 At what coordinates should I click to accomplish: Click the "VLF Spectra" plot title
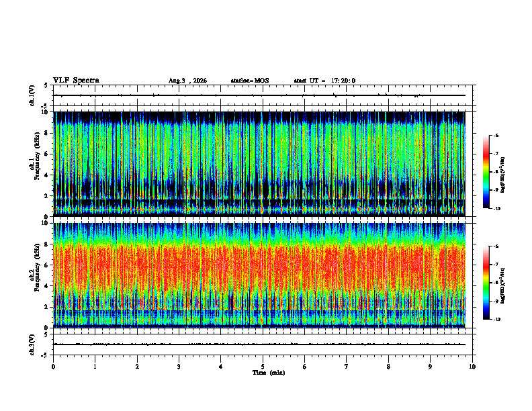coord(76,81)
